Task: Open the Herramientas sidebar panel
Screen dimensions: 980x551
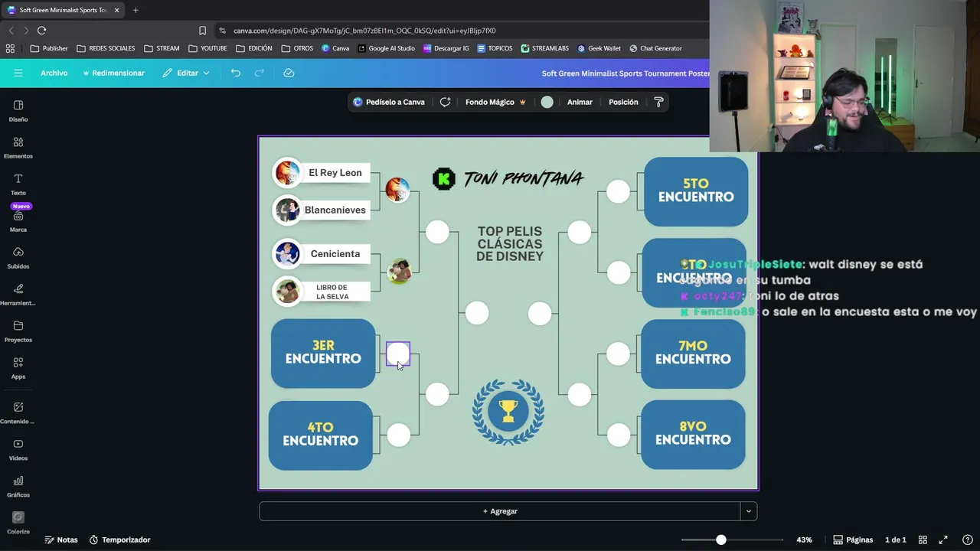Action: point(18,295)
